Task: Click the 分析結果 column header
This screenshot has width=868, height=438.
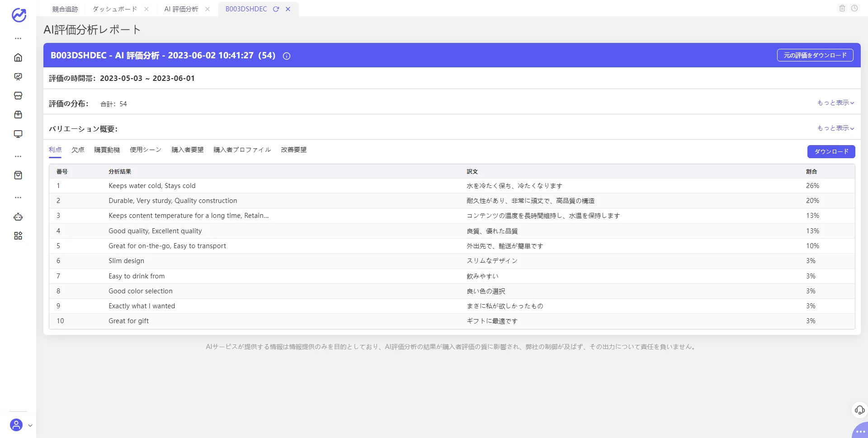Action: (120, 172)
